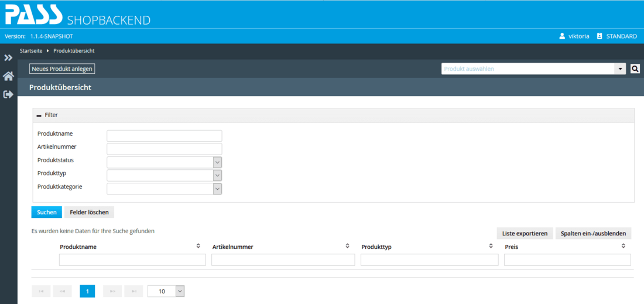Go to first page pagination icon

(x=41, y=291)
